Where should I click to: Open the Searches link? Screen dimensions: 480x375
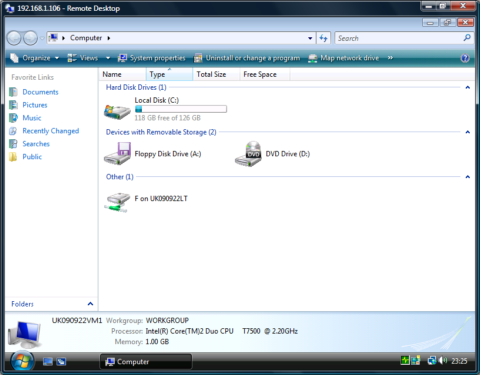tap(36, 144)
